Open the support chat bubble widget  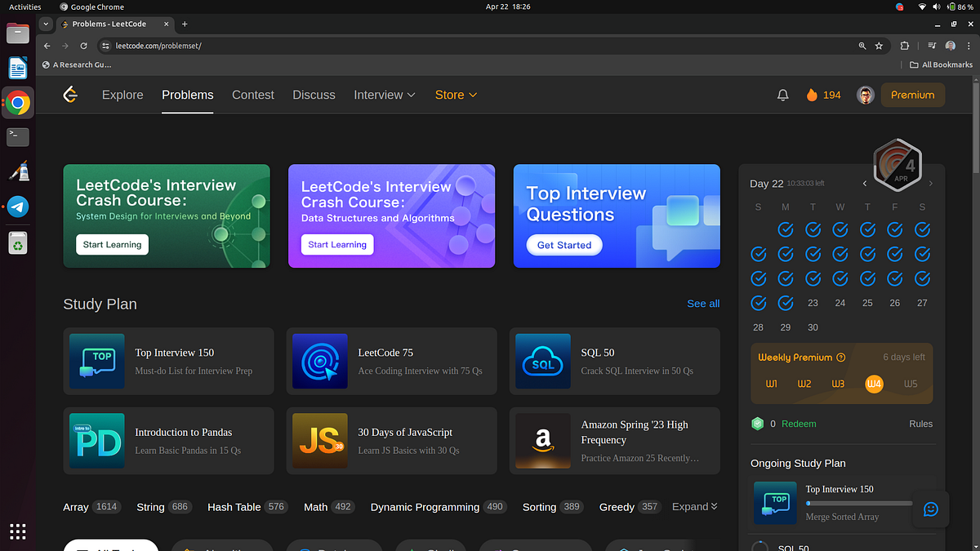coord(931,509)
